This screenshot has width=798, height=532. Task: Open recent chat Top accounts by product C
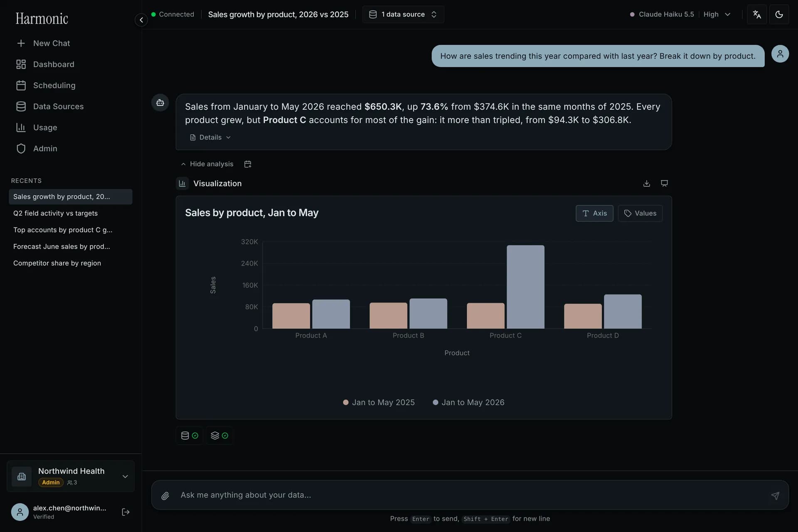click(71, 230)
